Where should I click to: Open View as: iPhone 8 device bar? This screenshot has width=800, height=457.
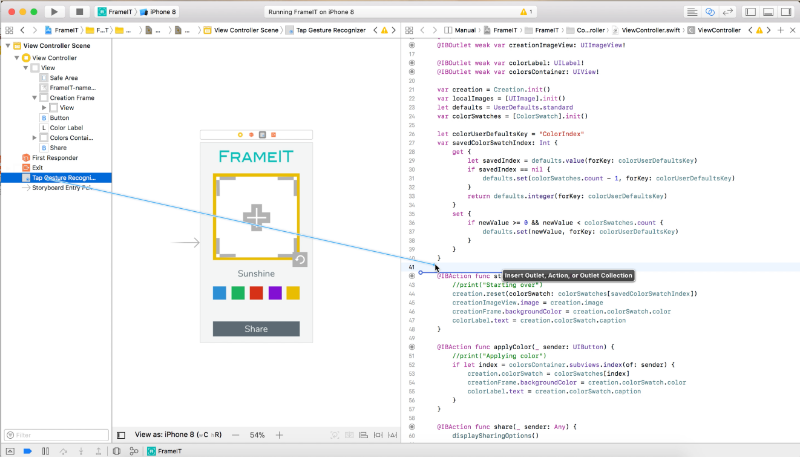(178, 435)
